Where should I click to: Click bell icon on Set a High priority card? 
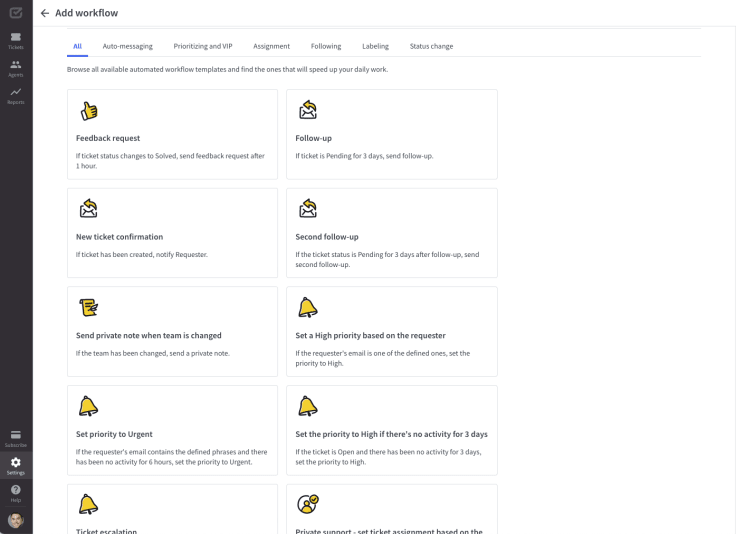click(x=308, y=308)
